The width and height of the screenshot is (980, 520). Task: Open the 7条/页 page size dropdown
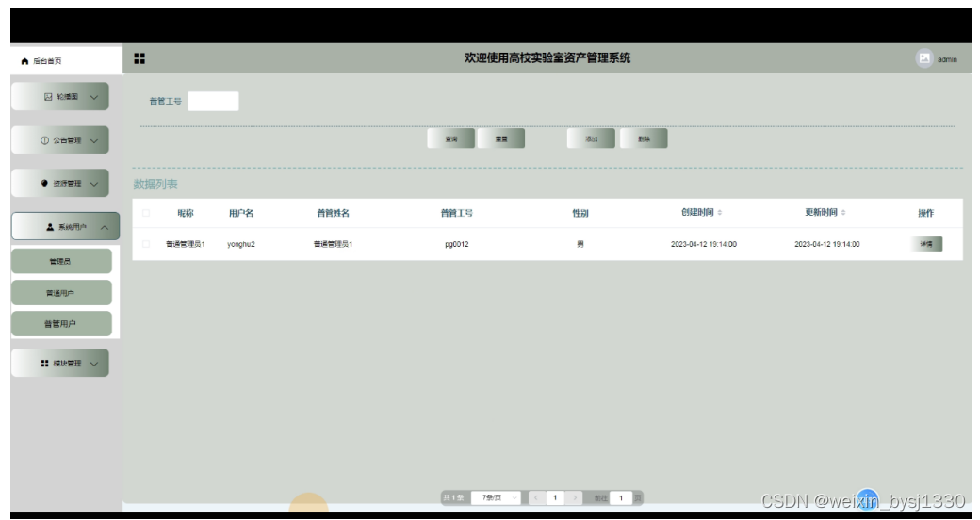[496, 498]
